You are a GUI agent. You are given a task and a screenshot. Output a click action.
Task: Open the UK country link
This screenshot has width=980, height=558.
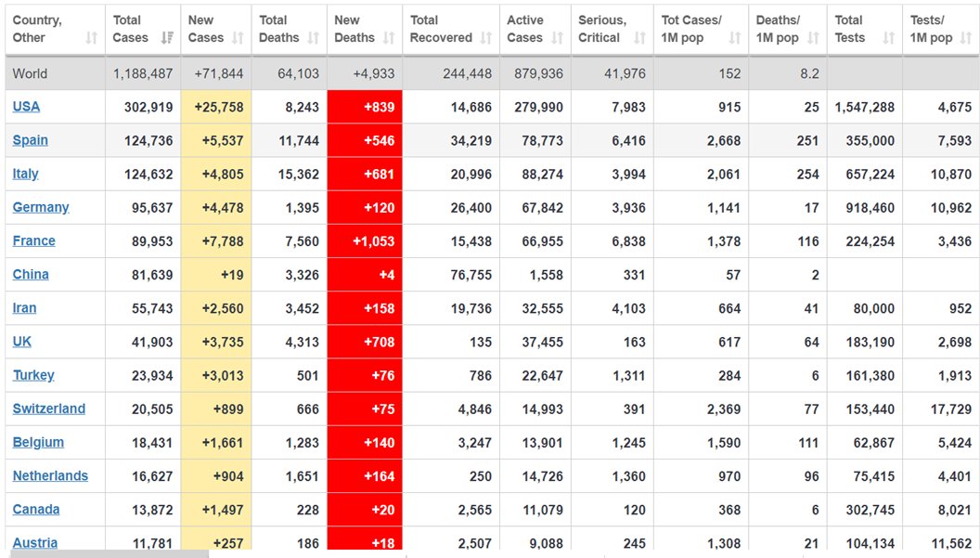tap(22, 342)
